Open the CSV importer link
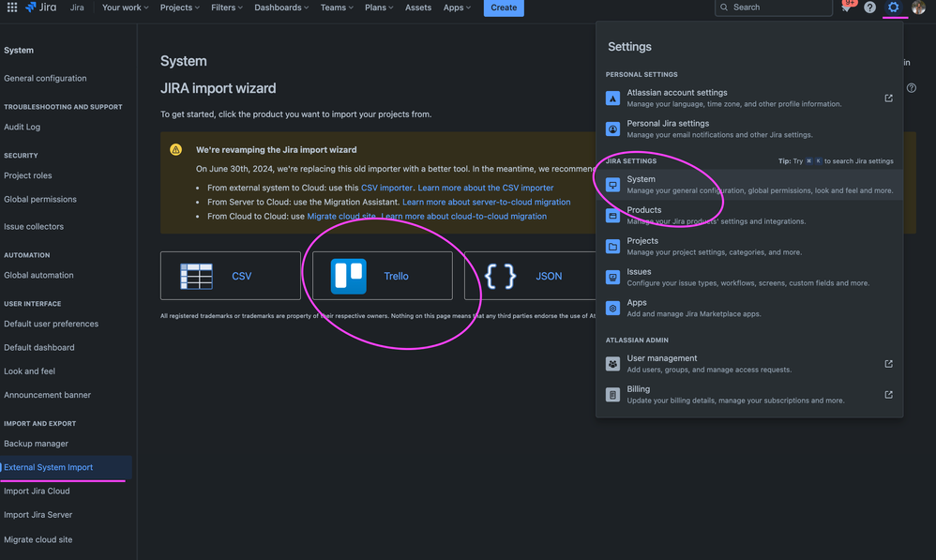Viewport: 936px width, 560px height. [x=386, y=188]
